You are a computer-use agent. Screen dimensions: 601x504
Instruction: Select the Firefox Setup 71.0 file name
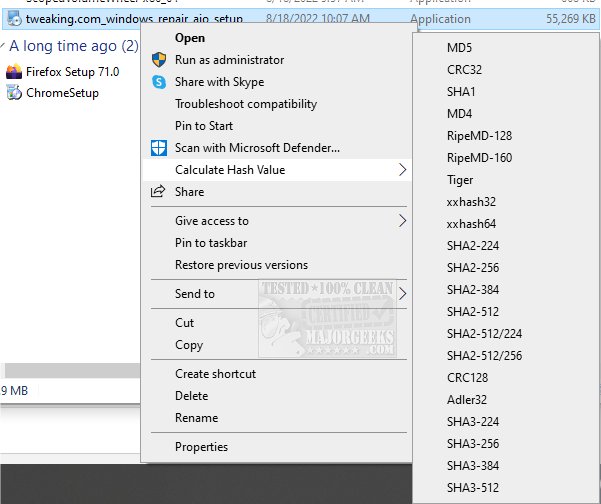coord(72,72)
